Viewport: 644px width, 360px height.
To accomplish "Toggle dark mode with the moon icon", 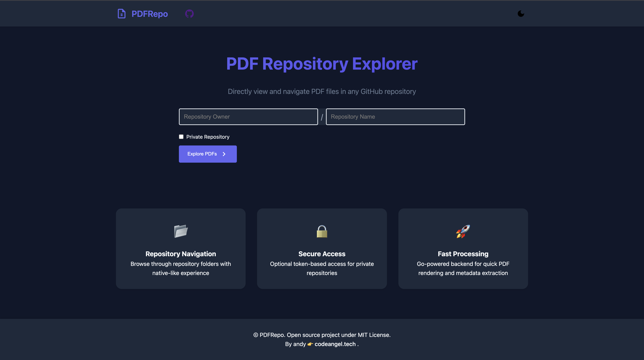I will 521,14.
